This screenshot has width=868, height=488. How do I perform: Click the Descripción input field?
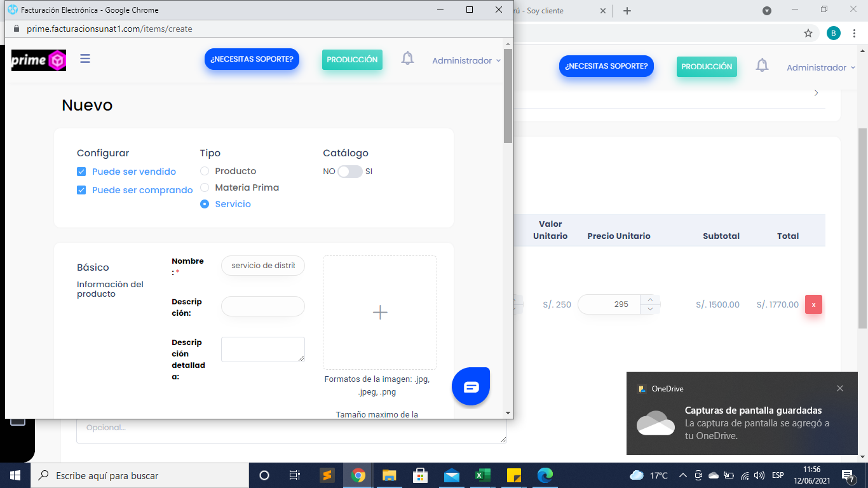[263, 306]
